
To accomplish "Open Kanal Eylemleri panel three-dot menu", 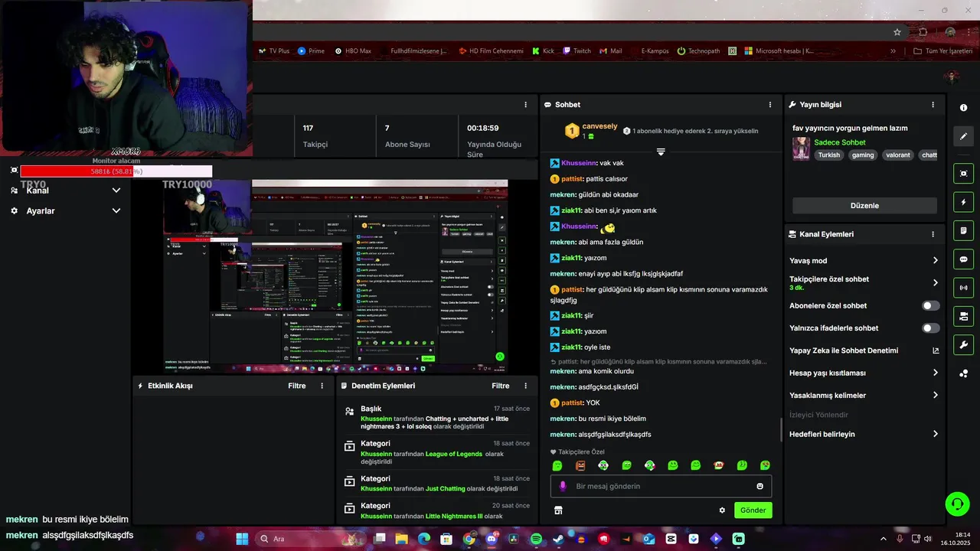I will tap(933, 234).
